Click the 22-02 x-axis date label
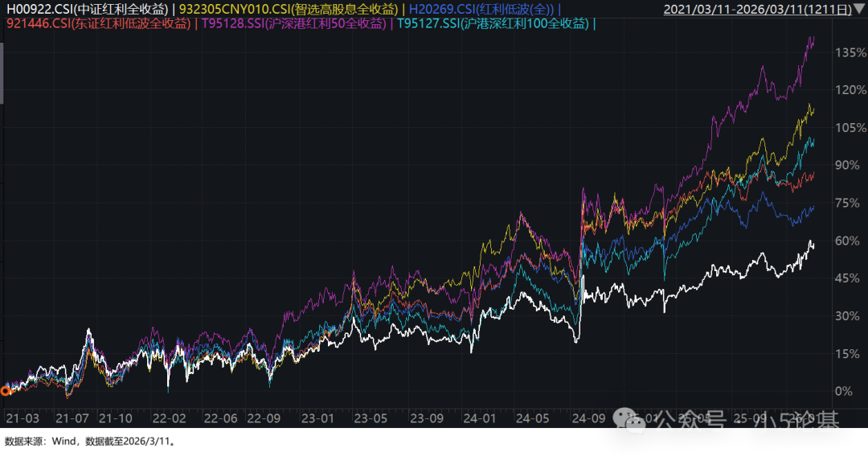The image size is (868, 457). pyautogui.click(x=169, y=419)
